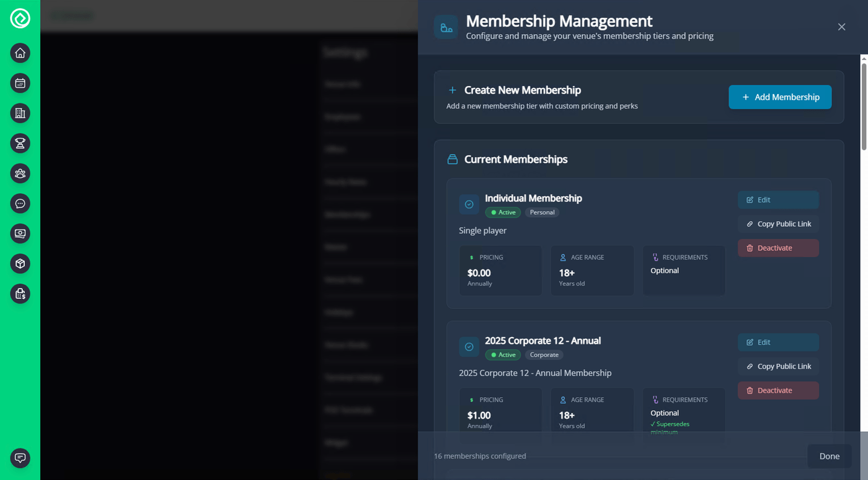Edit the Individual Membership tier

[778, 199]
